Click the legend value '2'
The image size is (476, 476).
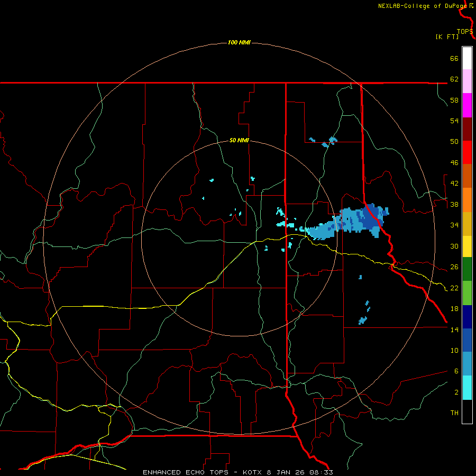point(456,392)
